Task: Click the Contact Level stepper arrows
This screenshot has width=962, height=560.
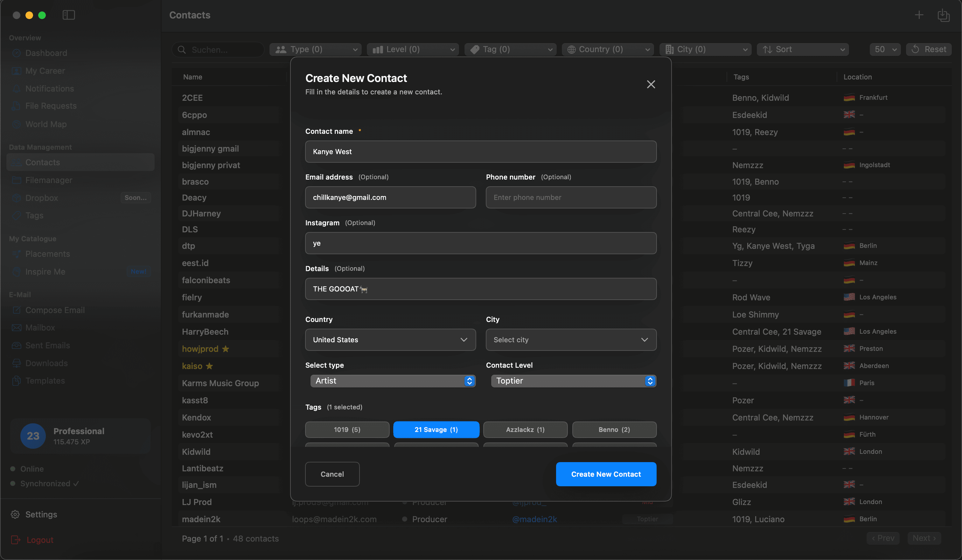Action: [x=649, y=380]
